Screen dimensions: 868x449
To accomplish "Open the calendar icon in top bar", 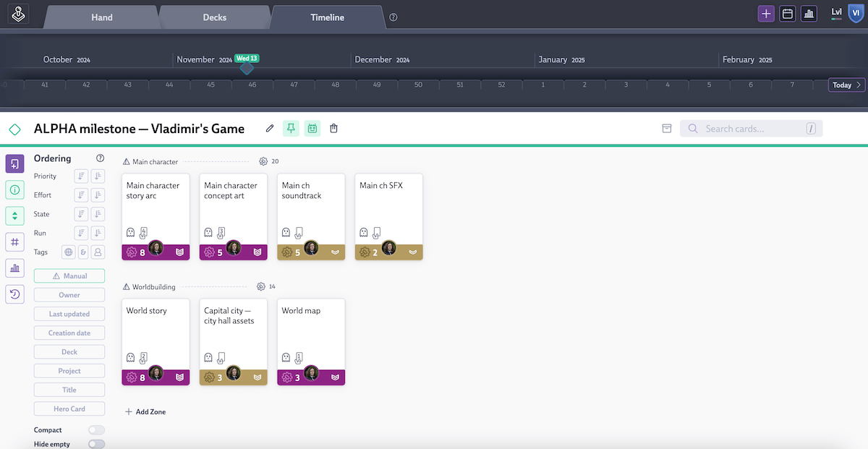I will point(788,14).
